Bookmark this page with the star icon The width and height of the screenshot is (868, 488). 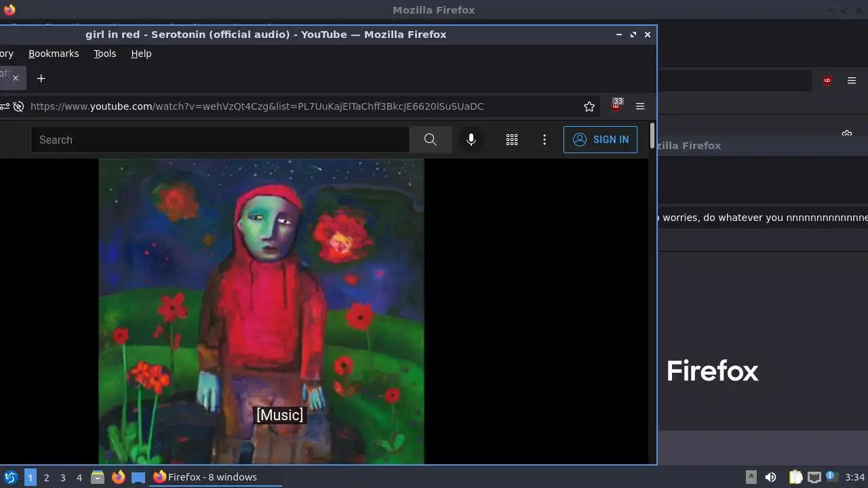coord(589,106)
